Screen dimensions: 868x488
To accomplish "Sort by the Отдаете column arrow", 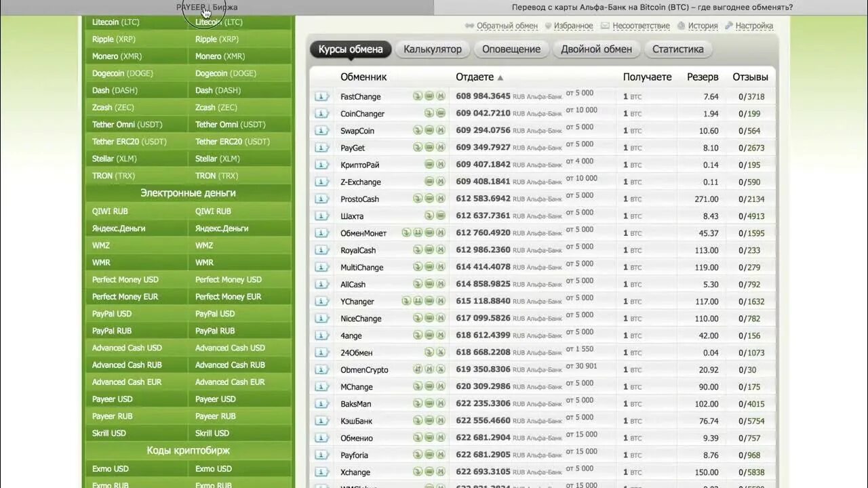I will pyautogui.click(x=500, y=77).
